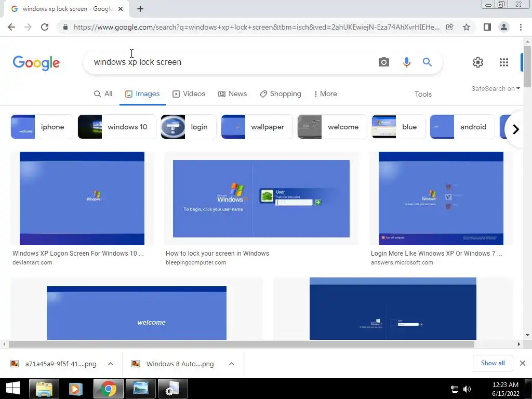This screenshot has width=532, height=399.
Task: Show all downloads
Action: (x=493, y=363)
